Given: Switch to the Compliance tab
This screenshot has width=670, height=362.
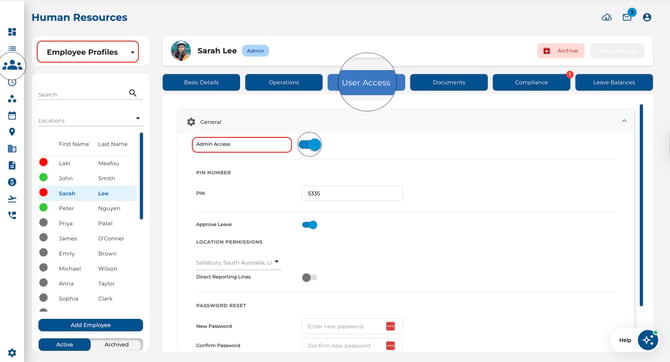Looking at the screenshot, I should click(x=531, y=82).
